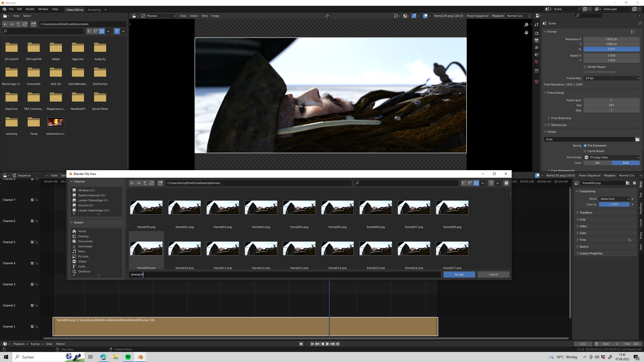Switch to the Rendering workspace tab

pyautogui.click(x=94, y=10)
